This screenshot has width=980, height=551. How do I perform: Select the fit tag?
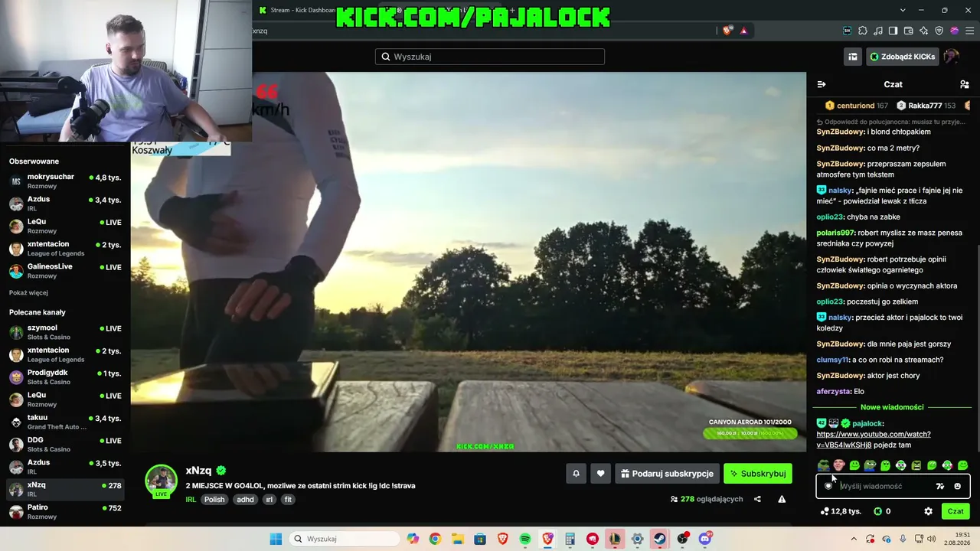click(288, 500)
